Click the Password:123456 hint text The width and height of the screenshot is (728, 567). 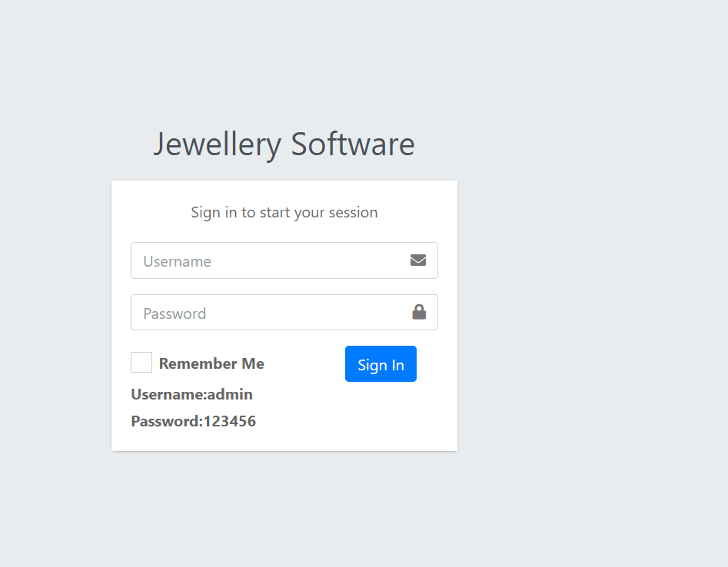tap(193, 421)
